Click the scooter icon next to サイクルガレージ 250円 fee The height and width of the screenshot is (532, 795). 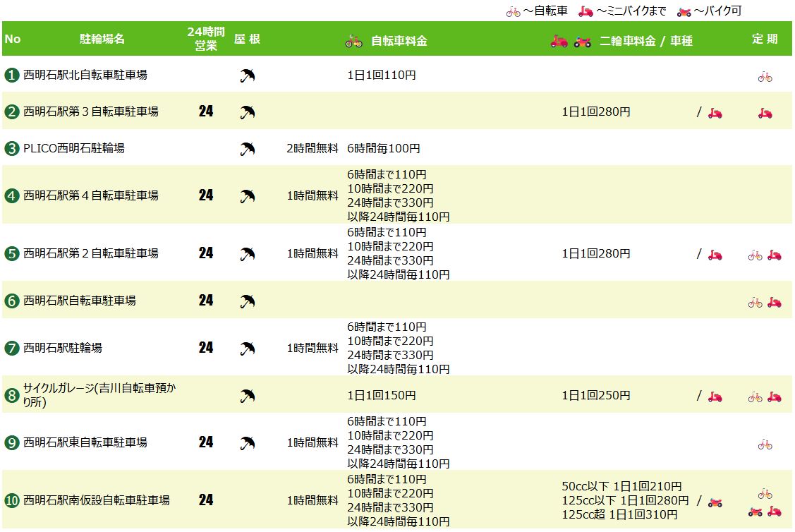tap(715, 397)
